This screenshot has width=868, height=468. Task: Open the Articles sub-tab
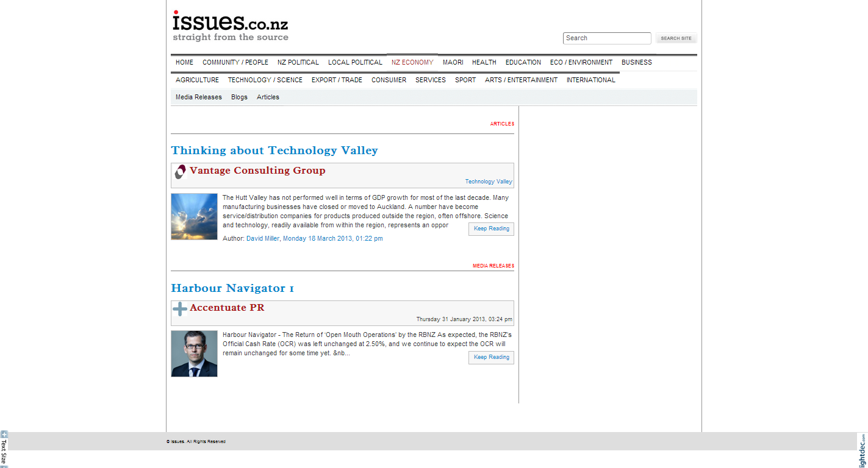click(x=268, y=97)
